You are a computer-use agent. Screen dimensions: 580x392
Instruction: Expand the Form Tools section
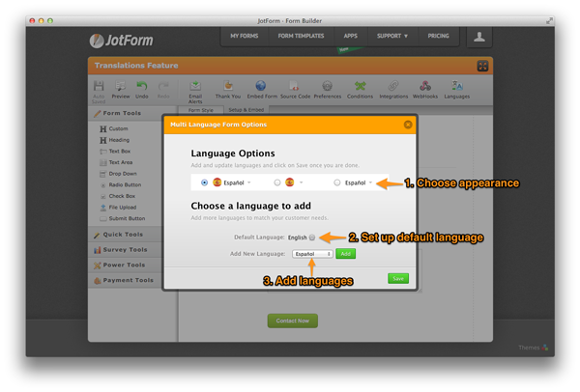[x=125, y=113]
